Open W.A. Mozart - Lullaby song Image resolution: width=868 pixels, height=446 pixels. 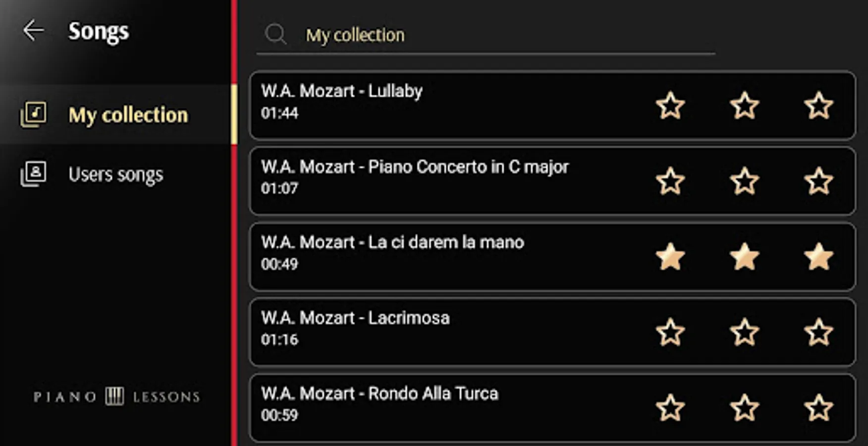click(552, 105)
